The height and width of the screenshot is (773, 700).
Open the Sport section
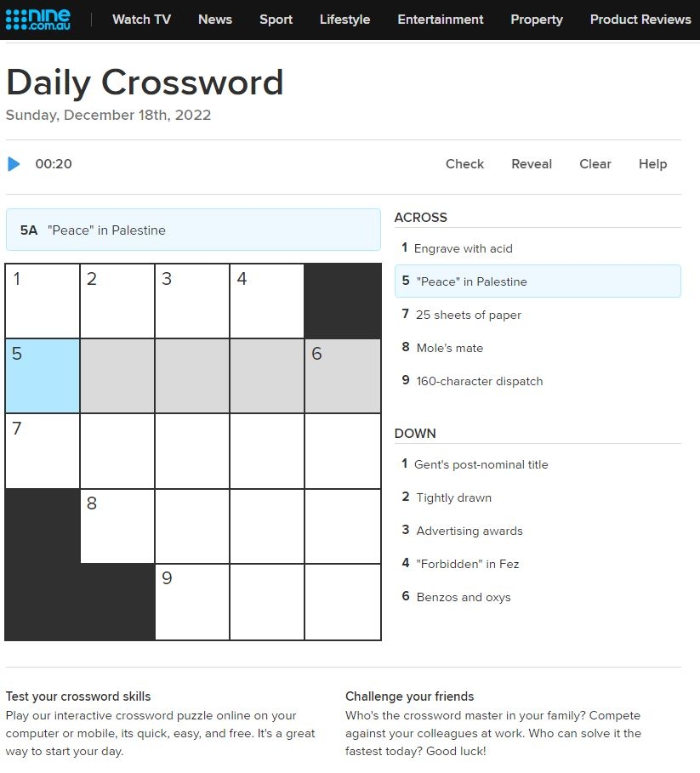coord(276,20)
